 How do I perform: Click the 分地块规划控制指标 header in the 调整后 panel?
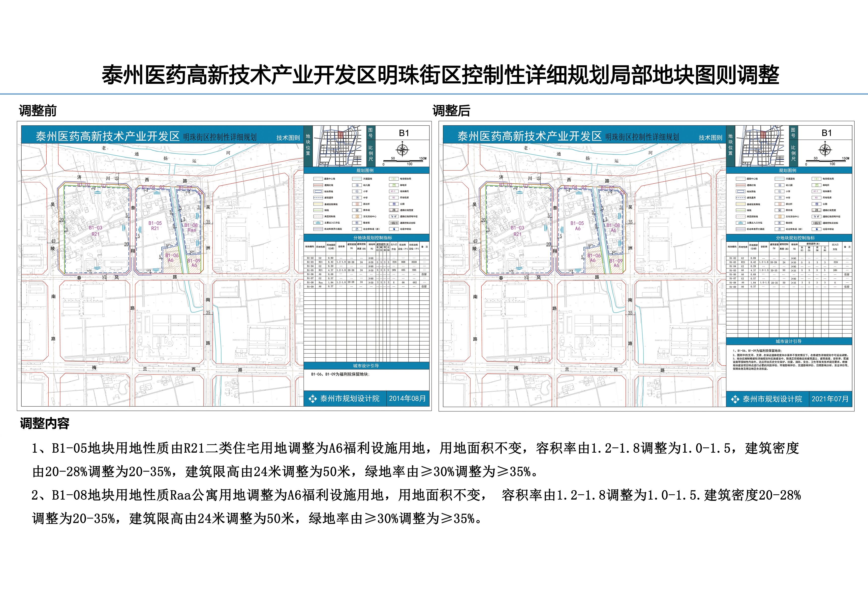(789, 238)
